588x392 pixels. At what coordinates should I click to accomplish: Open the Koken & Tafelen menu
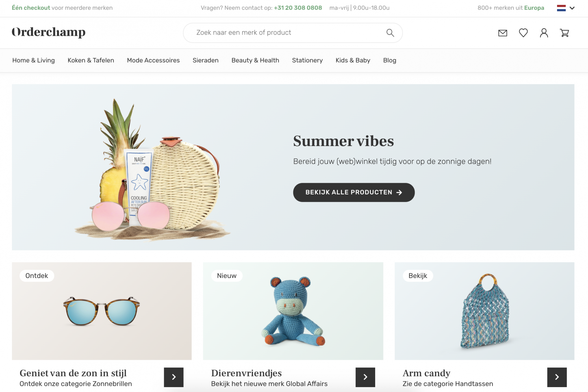(91, 60)
